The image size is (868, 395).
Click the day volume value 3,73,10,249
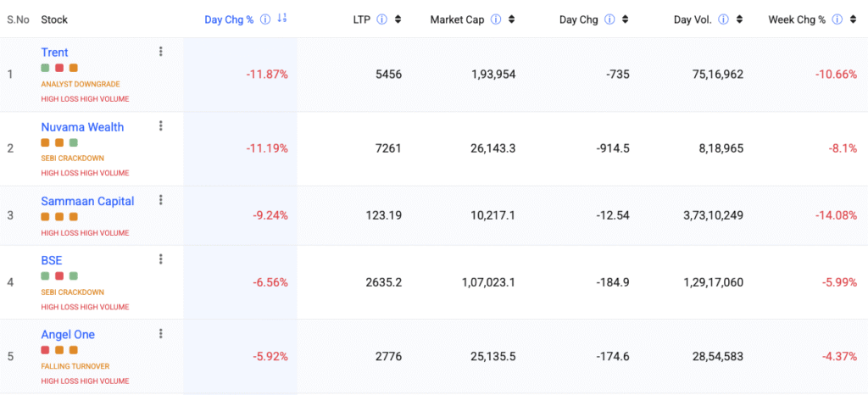coord(714,215)
